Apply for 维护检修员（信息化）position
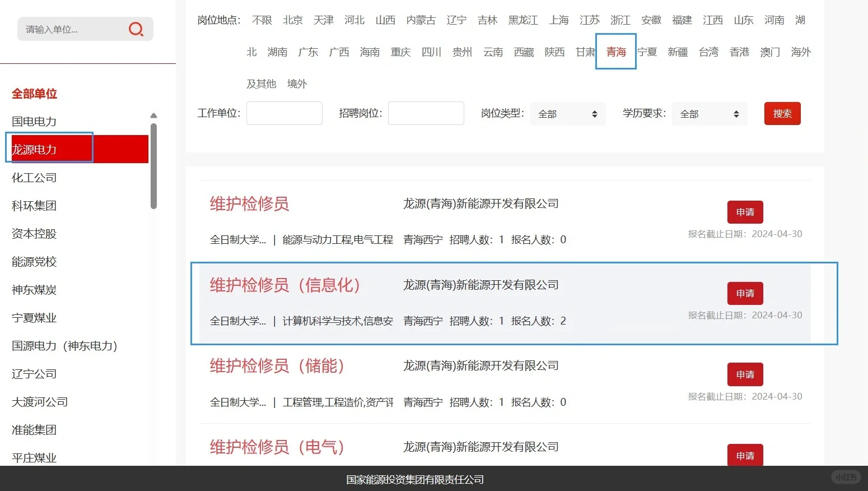Screen dimensions: 868x491 pos(745,293)
